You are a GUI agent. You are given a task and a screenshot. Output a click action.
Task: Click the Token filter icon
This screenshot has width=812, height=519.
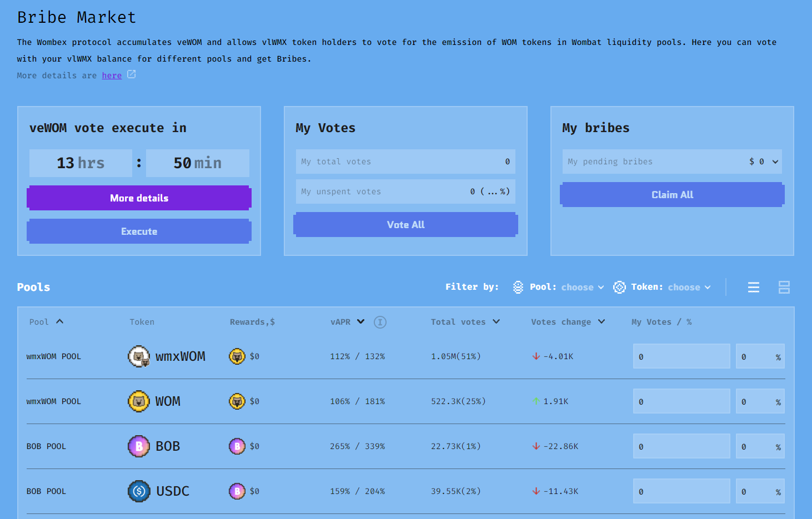(x=619, y=287)
